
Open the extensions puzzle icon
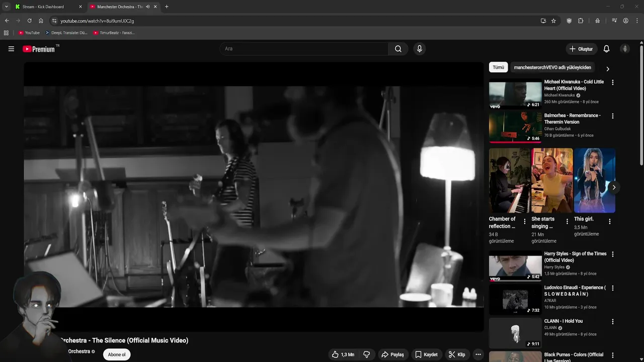pos(581,21)
